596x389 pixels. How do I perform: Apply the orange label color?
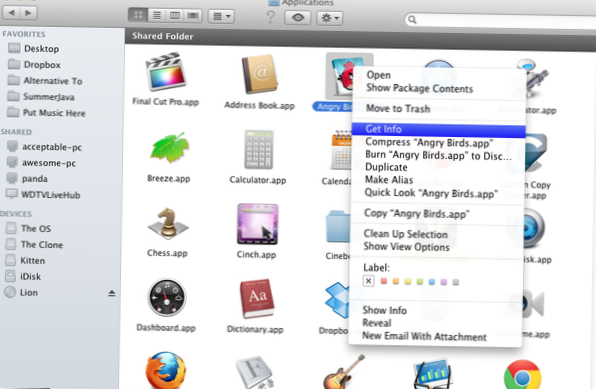point(396,281)
